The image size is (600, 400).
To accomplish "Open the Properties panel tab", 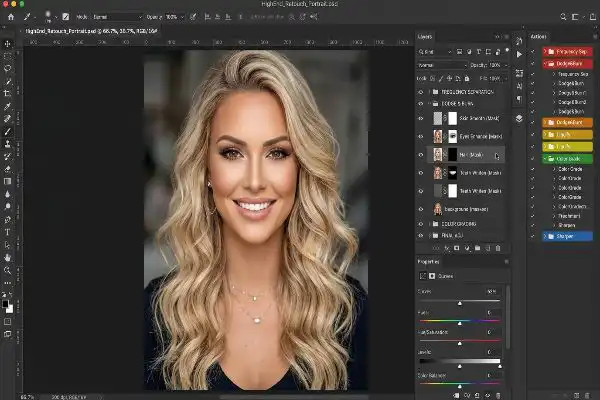I will (428, 262).
